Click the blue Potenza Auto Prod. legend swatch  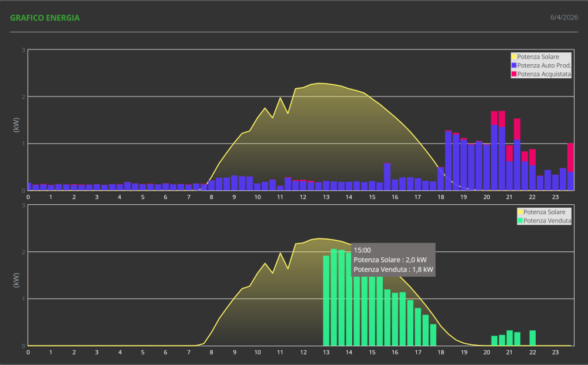514,65
